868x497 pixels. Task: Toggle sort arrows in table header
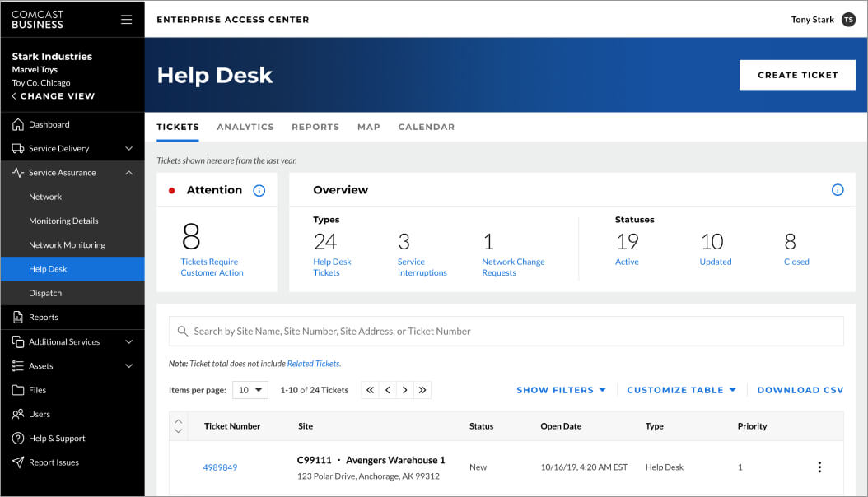coord(179,426)
